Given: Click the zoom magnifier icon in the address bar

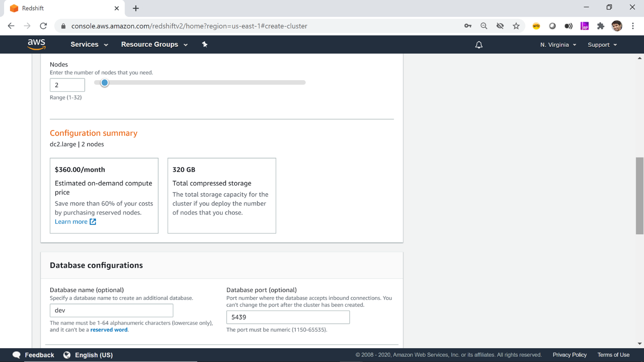Looking at the screenshot, I should [x=484, y=26].
